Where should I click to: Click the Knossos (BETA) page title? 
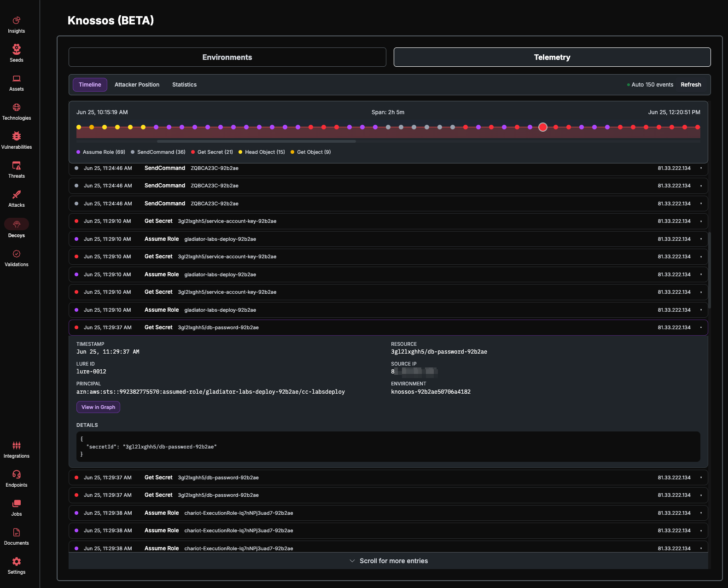(x=111, y=20)
